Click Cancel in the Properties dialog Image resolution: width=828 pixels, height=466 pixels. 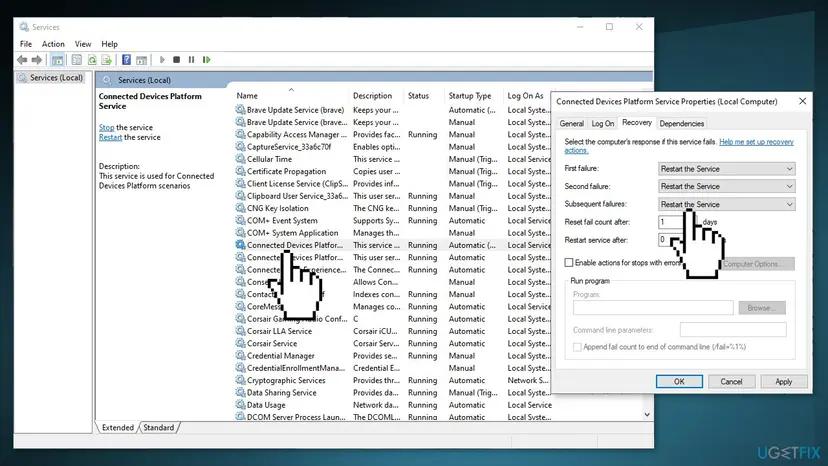click(731, 381)
